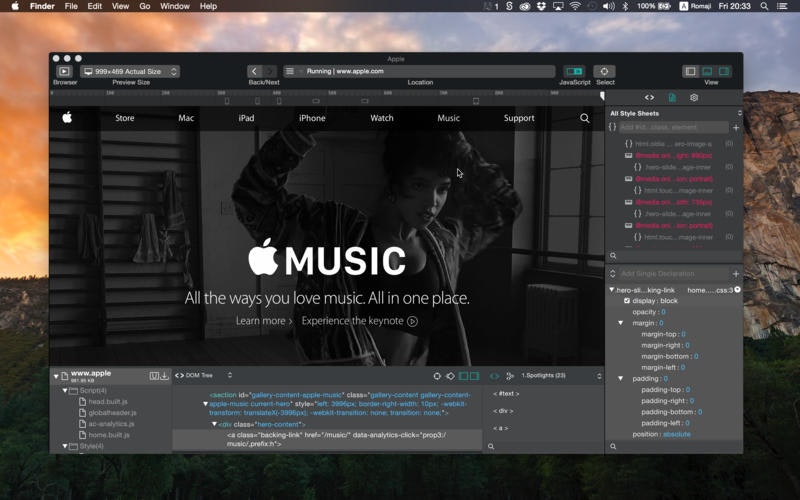Viewport: 800px width, 500px height.
Task: Click the download icon beside www.apple
Action: tap(164, 376)
